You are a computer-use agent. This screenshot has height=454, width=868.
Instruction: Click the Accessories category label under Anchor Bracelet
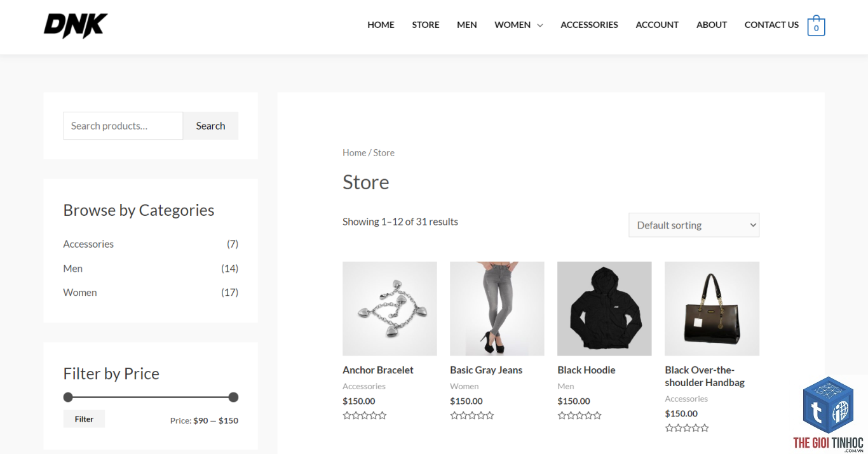tap(364, 387)
